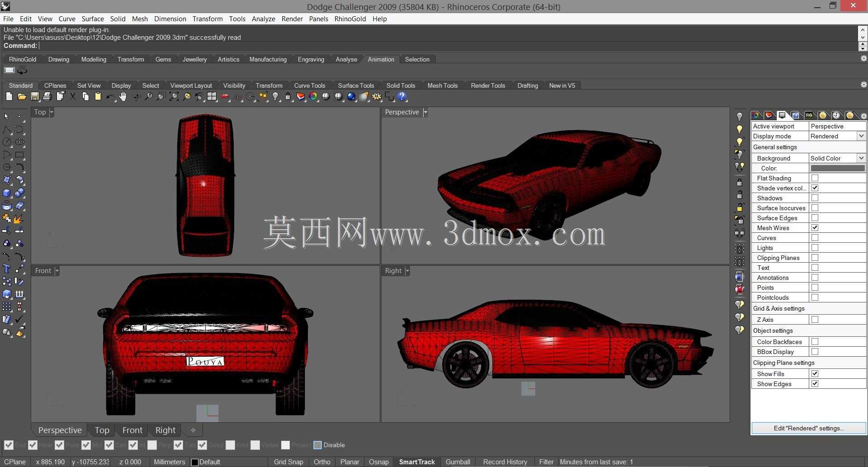Expand the Top viewport menu arrow

coord(52,112)
